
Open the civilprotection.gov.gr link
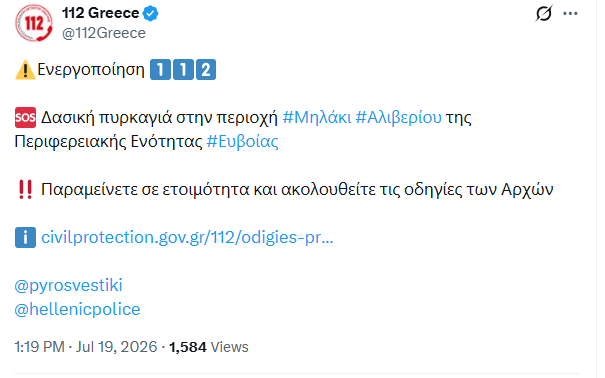(187, 237)
